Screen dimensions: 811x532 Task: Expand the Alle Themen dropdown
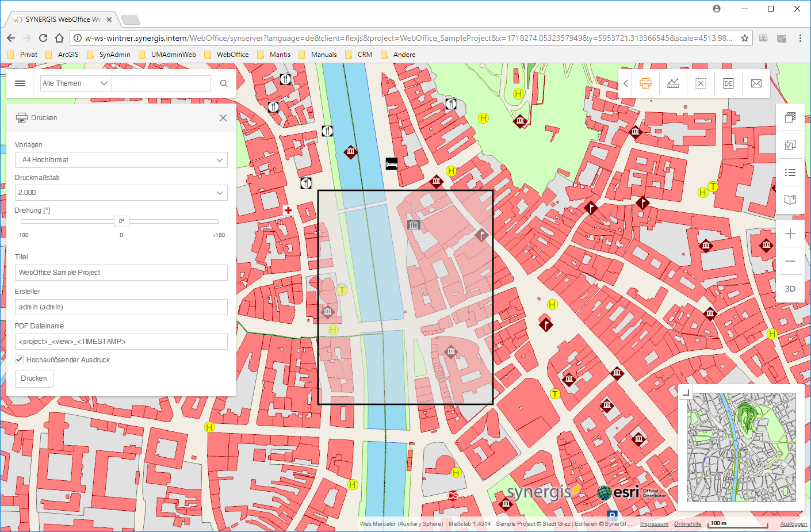tap(75, 83)
